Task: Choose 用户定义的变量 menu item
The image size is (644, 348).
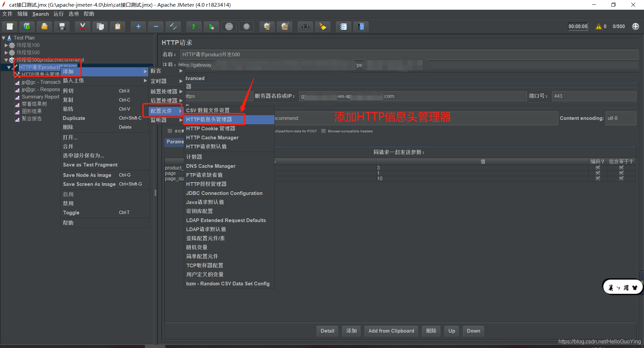Action: (x=229, y=275)
